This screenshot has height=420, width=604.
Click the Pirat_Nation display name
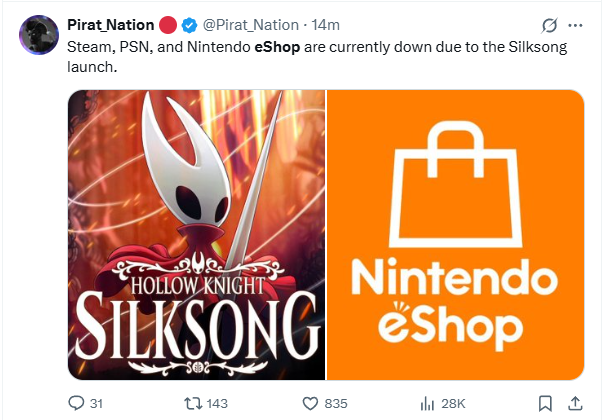pyautogui.click(x=111, y=24)
